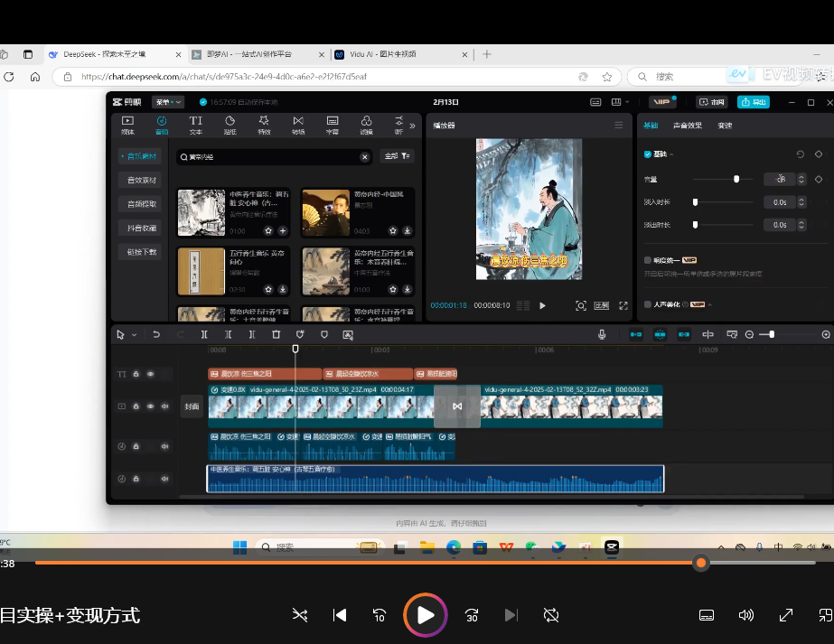Add first music track with plus icon
The image size is (834, 644).
coord(283,231)
